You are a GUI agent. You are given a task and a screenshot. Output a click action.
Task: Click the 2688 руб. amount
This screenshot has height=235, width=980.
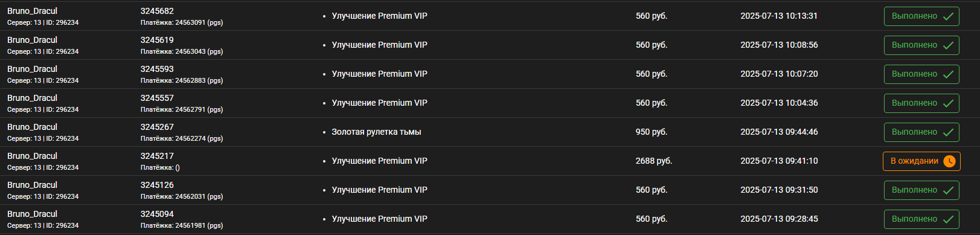[x=654, y=161]
